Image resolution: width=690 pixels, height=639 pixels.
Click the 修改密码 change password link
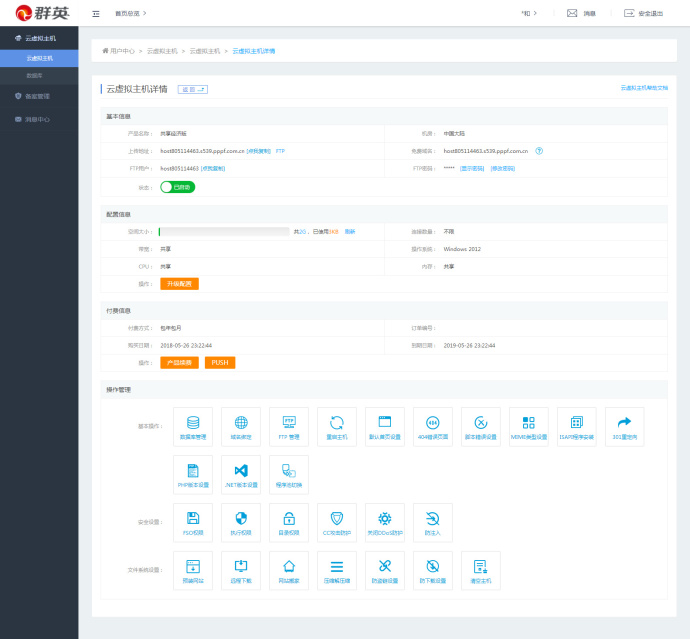point(503,169)
